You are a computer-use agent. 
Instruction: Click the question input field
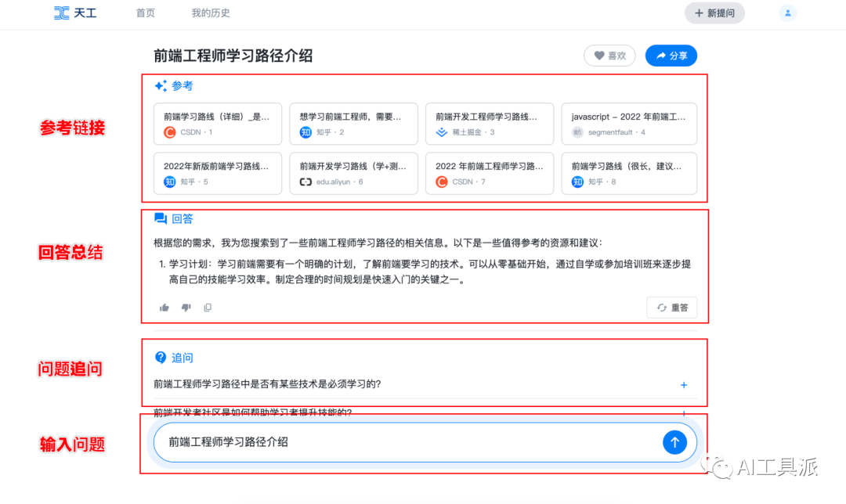point(425,442)
